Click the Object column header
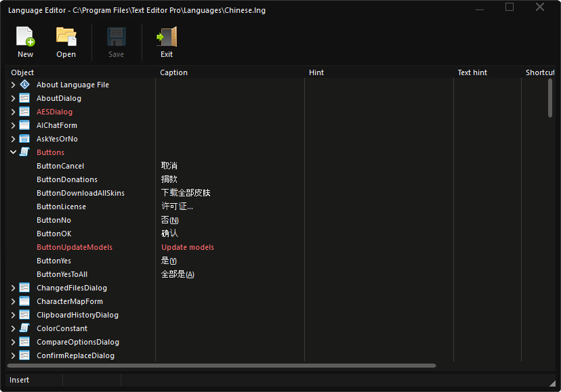The width and height of the screenshot is (561, 392). click(x=81, y=72)
